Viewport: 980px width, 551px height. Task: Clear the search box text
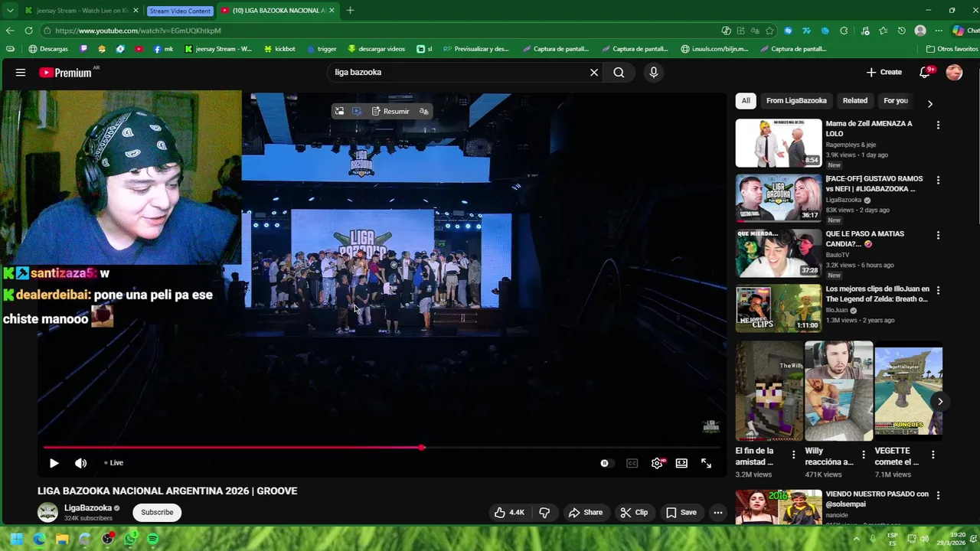593,73
